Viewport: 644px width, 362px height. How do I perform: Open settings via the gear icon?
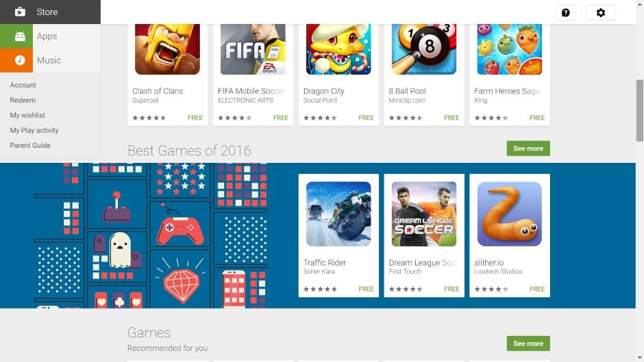600,13
